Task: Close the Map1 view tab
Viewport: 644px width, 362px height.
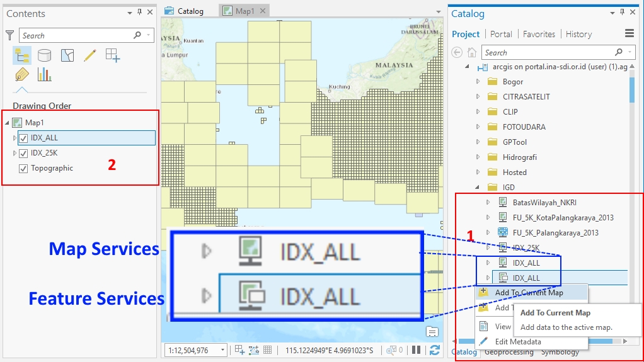Action: pos(263,11)
